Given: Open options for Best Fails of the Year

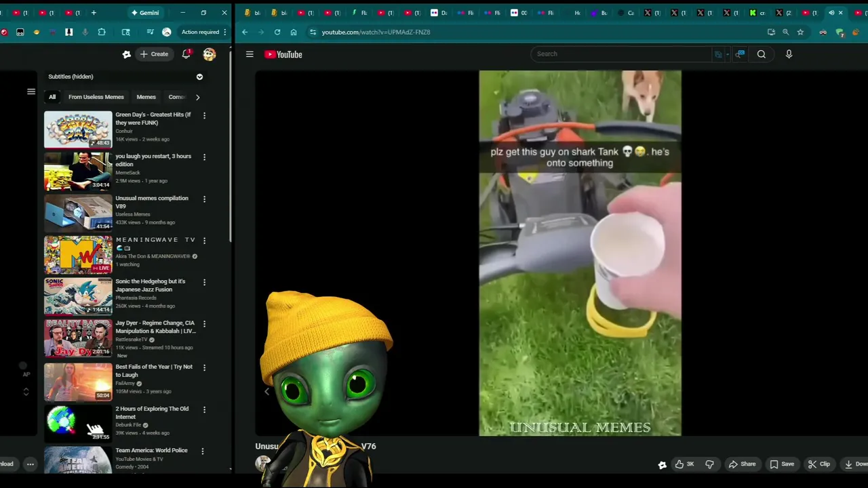Looking at the screenshot, I should click(x=204, y=368).
